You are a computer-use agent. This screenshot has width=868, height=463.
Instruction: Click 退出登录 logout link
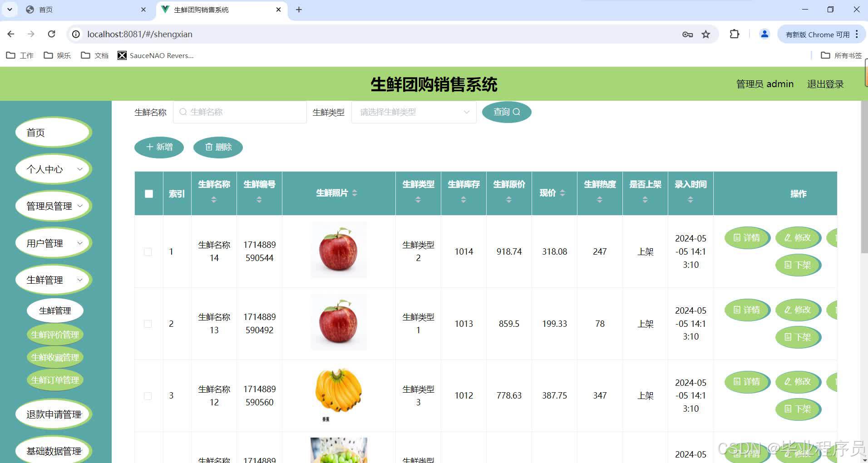pos(825,84)
